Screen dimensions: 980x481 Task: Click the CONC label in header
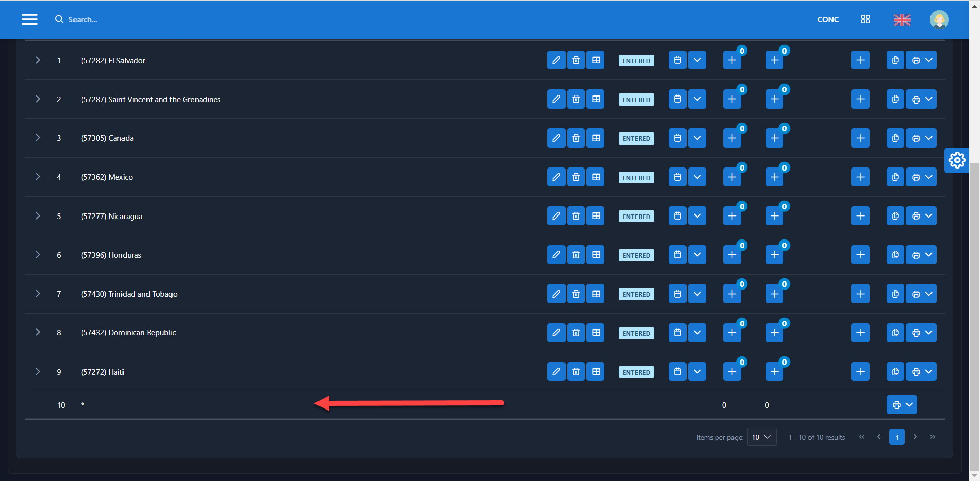(x=828, y=20)
